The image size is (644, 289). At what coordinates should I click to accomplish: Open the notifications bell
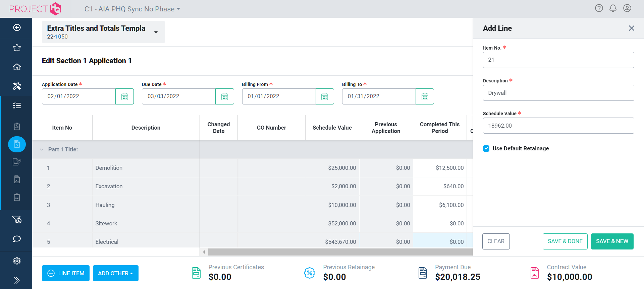click(613, 8)
